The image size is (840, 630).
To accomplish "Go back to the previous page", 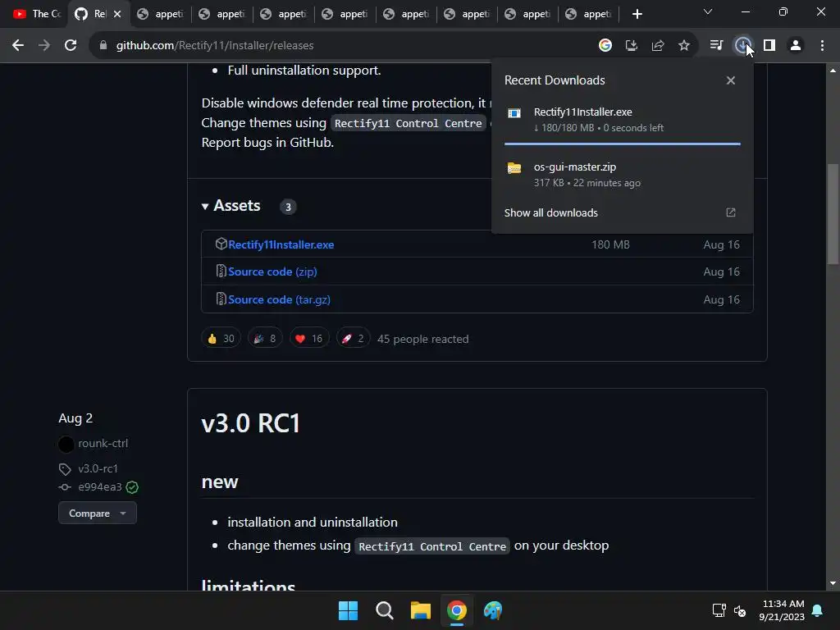I will (18, 46).
